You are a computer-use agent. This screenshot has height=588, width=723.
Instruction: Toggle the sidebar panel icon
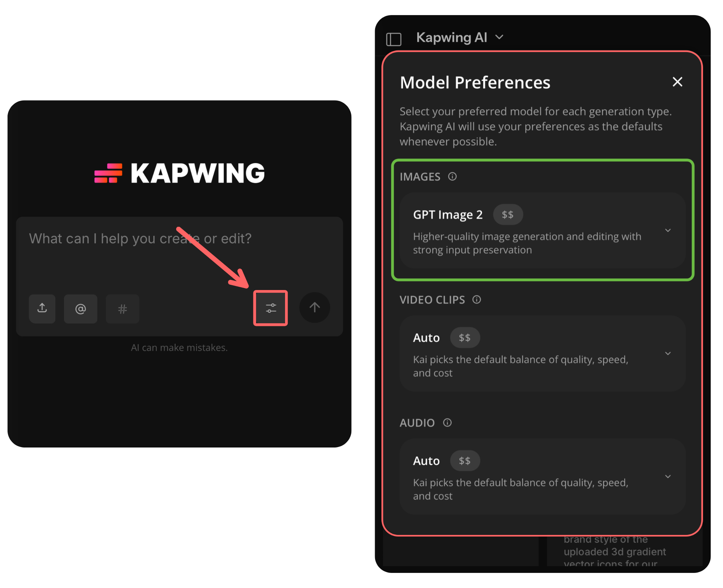tap(394, 39)
